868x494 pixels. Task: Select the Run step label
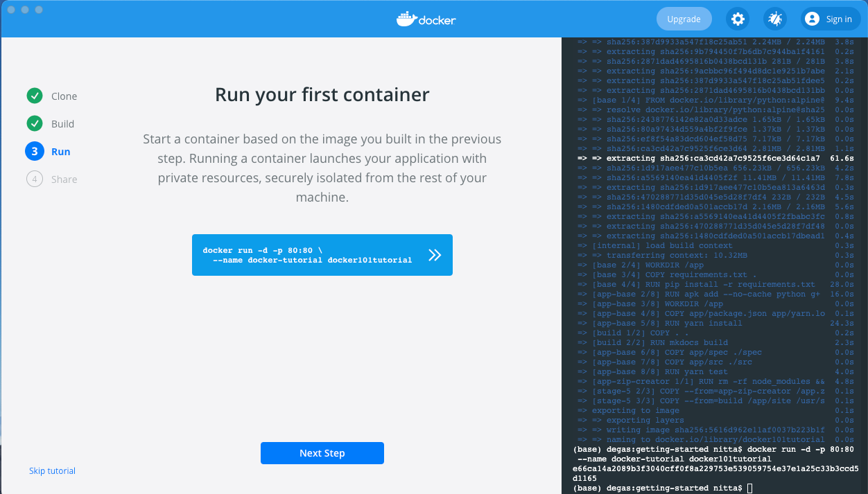(x=61, y=152)
